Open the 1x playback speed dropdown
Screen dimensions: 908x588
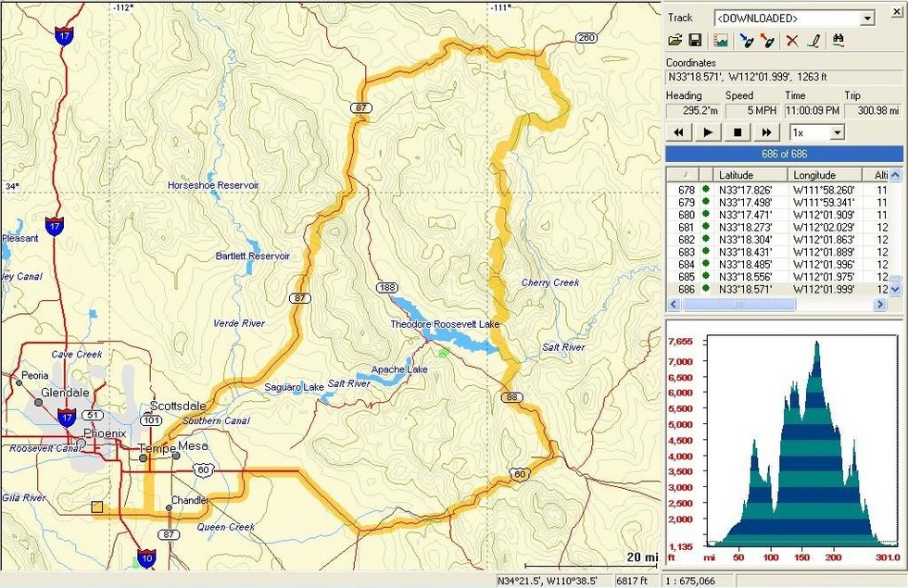(837, 132)
